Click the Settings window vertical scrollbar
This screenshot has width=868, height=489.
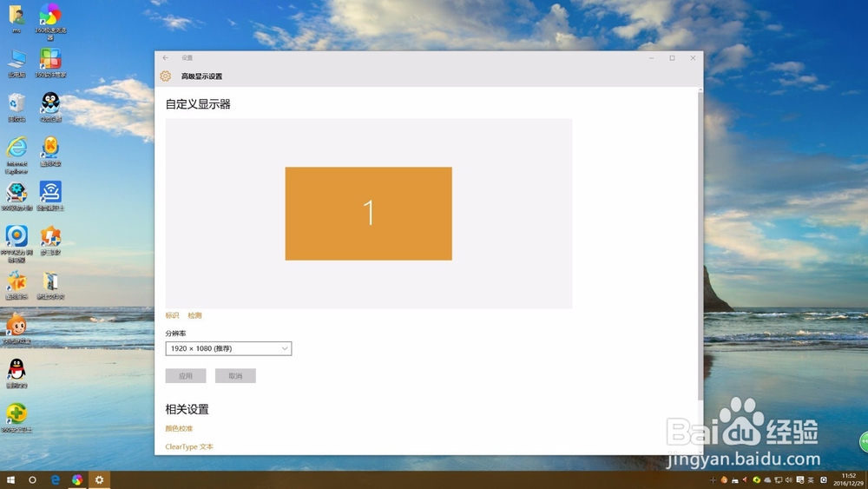coord(700,244)
